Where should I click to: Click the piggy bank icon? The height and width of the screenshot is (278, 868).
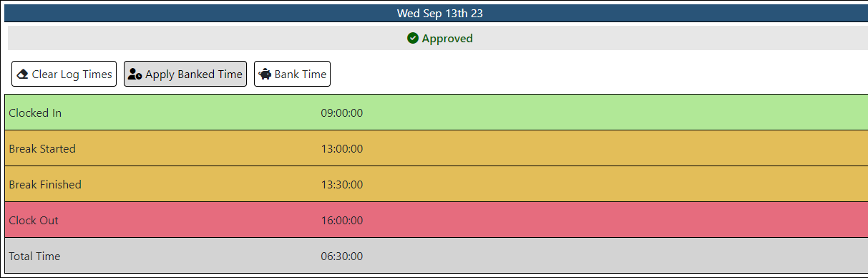tap(265, 74)
